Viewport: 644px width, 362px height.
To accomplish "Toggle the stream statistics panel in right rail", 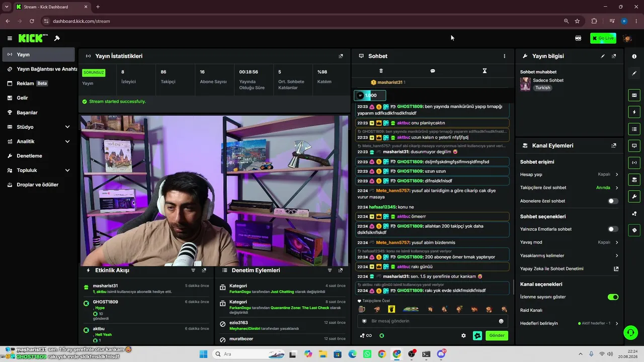I will click(x=634, y=162).
